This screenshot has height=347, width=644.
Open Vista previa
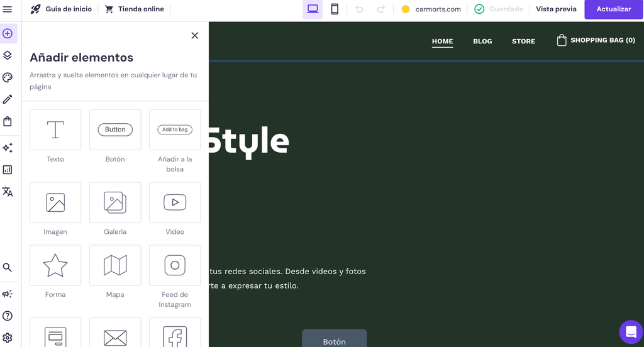(x=556, y=9)
